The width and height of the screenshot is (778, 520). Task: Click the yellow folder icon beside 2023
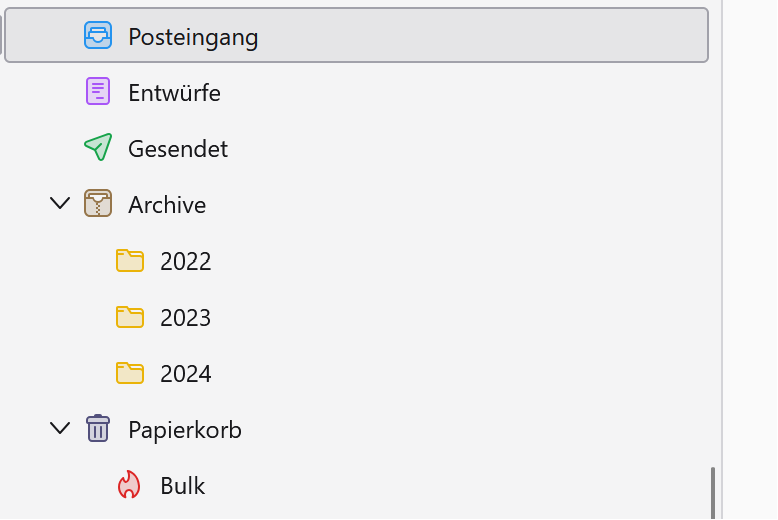click(x=129, y=317)
